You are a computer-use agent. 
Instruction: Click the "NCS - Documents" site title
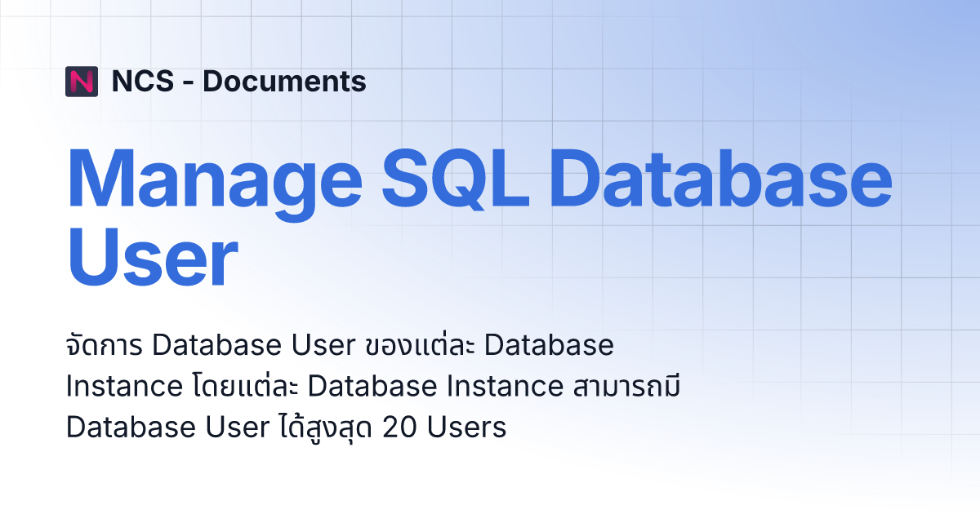(238, 82)
